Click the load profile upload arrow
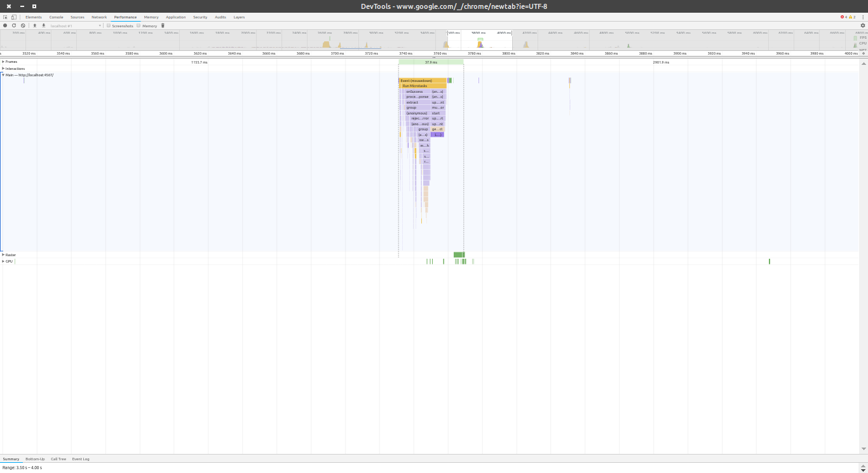This screenshot has height=473, width=868. click(x=35, y=25)
